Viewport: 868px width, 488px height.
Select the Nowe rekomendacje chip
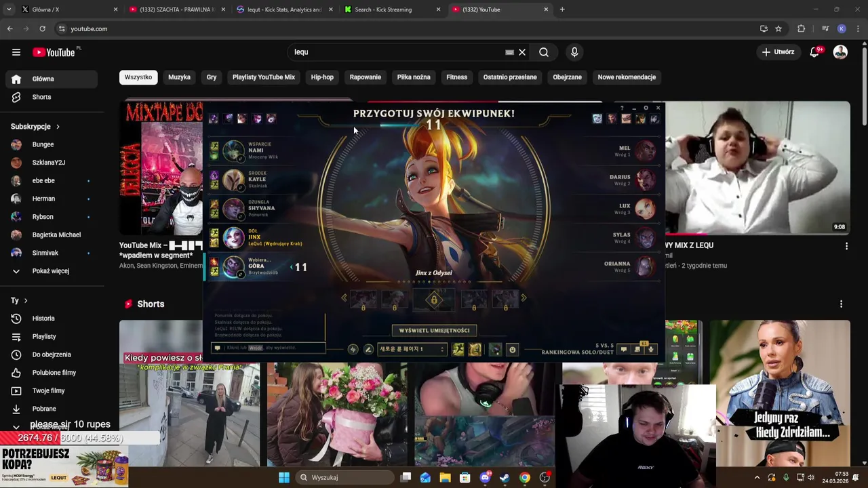(627, 77)
